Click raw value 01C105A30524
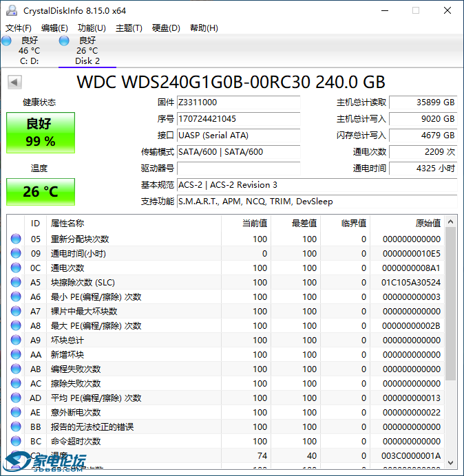 411,282
